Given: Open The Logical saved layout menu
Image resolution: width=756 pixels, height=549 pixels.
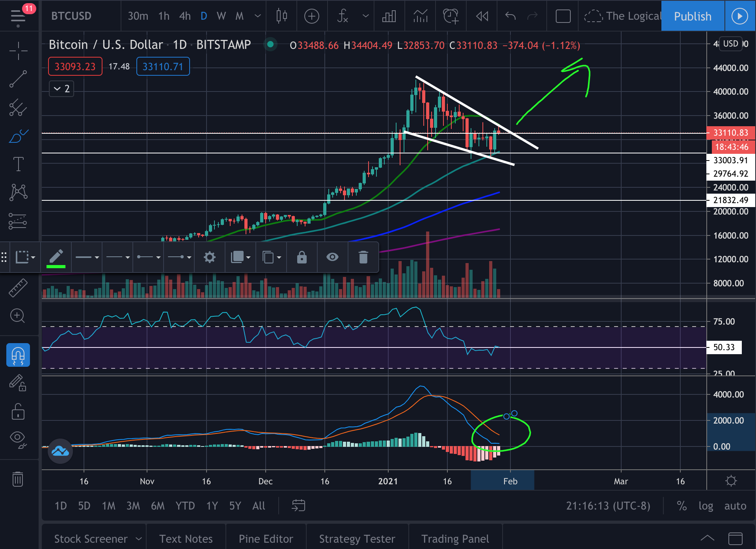Looking at the screenshot, I should pyautogui.click(x=622, y=16).
